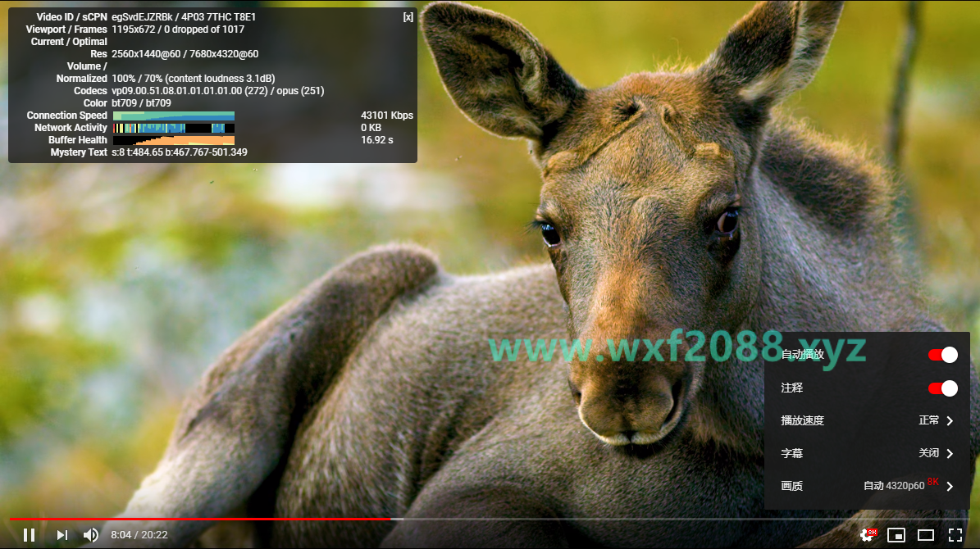Click the Buffer Health graph
This screenshot has width=980, height=549.
click(174, 140)
